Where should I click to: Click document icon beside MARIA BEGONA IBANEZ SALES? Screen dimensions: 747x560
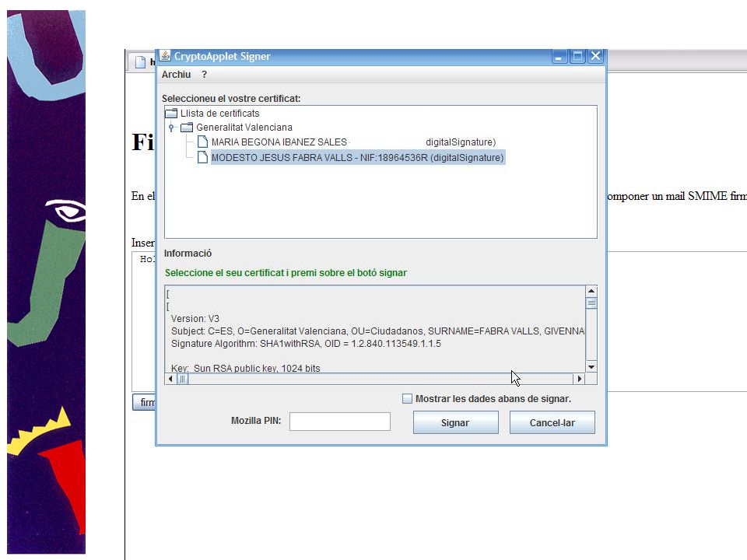click(x=202, y=142)
